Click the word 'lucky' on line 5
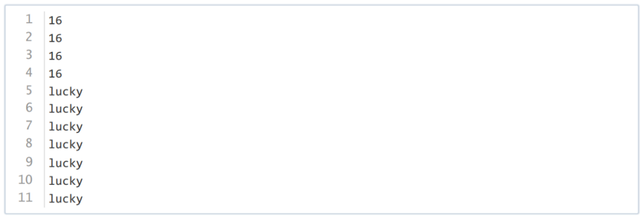 click(x=66, y=92)
